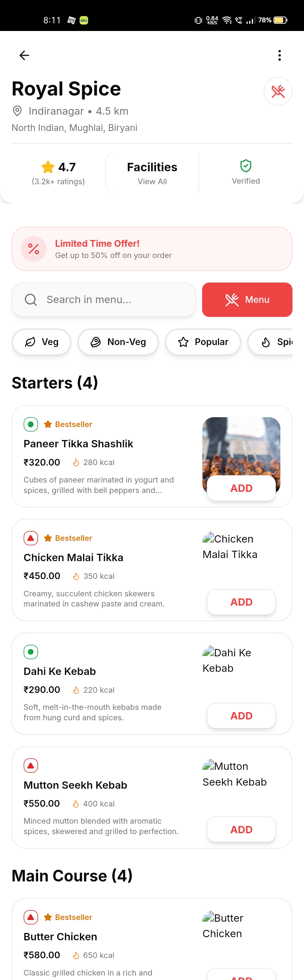Toggle the Popular filter chip
Image resolution: width=304 pixels, height=980 pixels.
[203, 342]
